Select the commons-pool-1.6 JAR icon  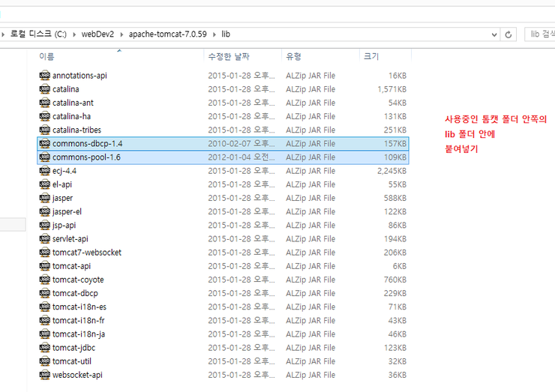point(44,157)
